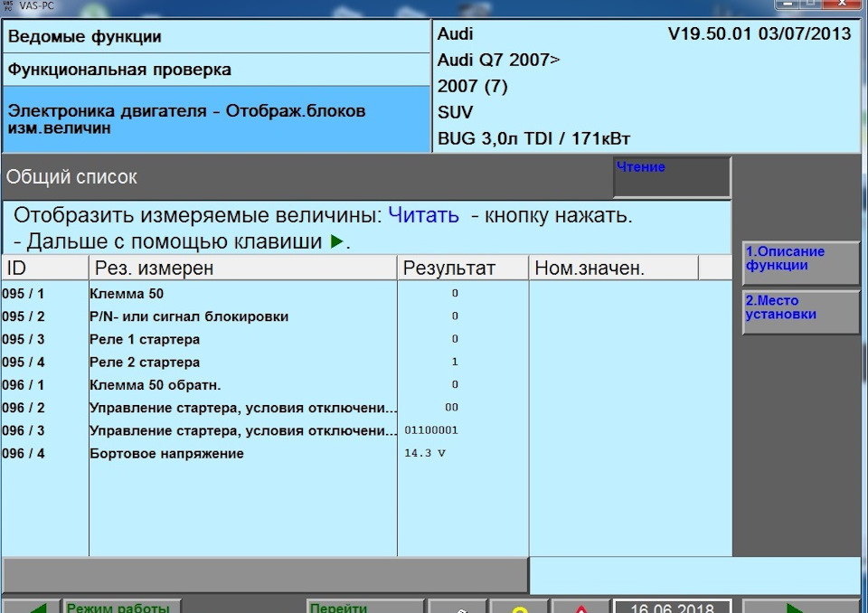Viewport: 868px width, 613px height.
Task: Click the Общий список heading
Action: [x=71, y=177]
